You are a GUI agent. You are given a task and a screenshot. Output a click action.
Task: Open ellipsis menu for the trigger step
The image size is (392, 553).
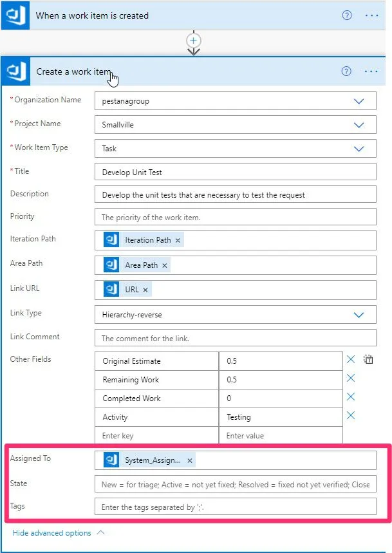pos(371,15)
